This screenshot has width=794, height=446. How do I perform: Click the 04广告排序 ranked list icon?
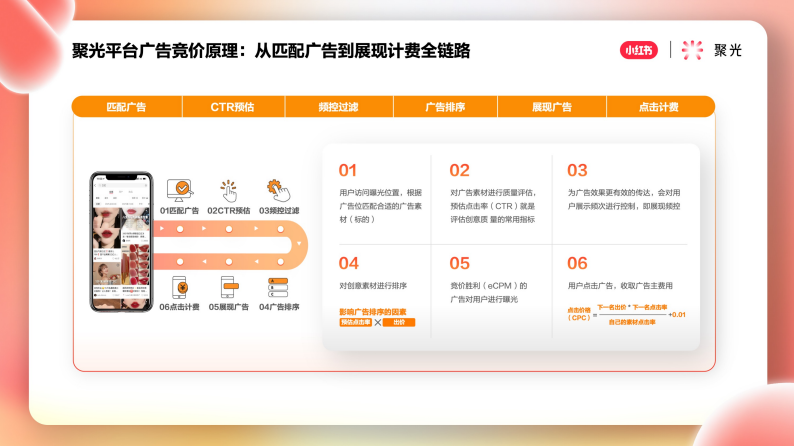pos(278,288)
